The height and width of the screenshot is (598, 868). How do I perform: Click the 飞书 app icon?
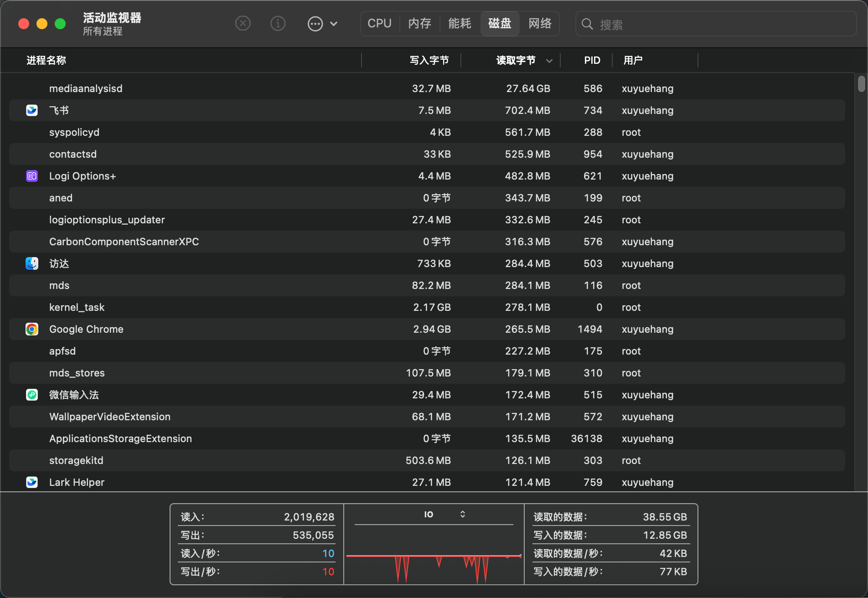pos(32,110)
